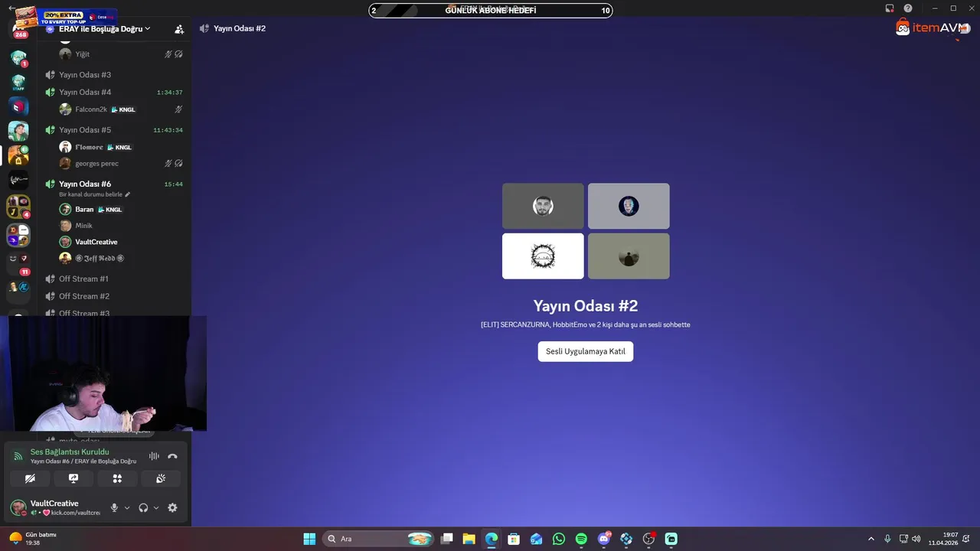This screenshot has height=551, width=980.
Task: Open Microsoft Edge from the taskbar
Action: point(492,539)
